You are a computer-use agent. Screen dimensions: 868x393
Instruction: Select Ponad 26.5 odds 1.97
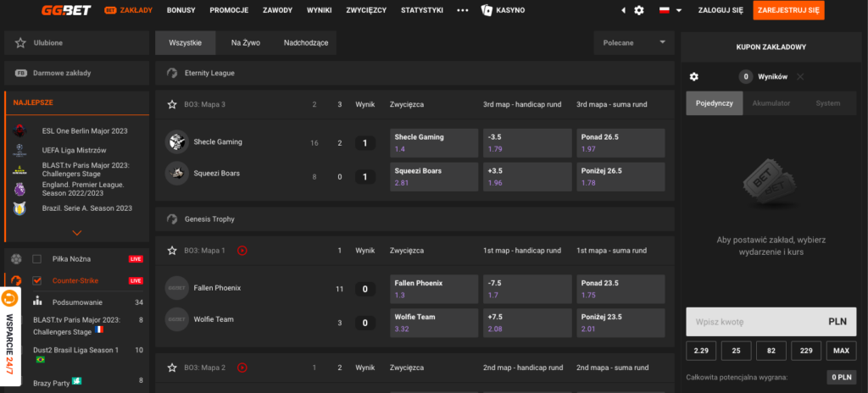620,143
